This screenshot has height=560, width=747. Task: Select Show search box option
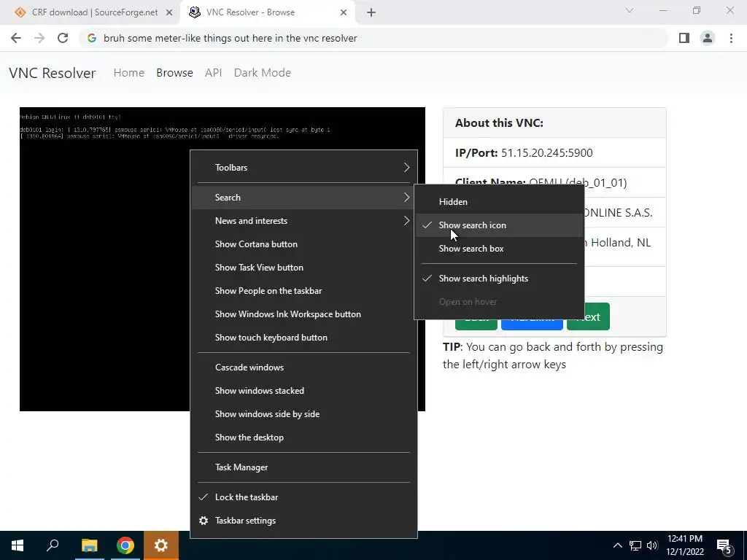499,249
